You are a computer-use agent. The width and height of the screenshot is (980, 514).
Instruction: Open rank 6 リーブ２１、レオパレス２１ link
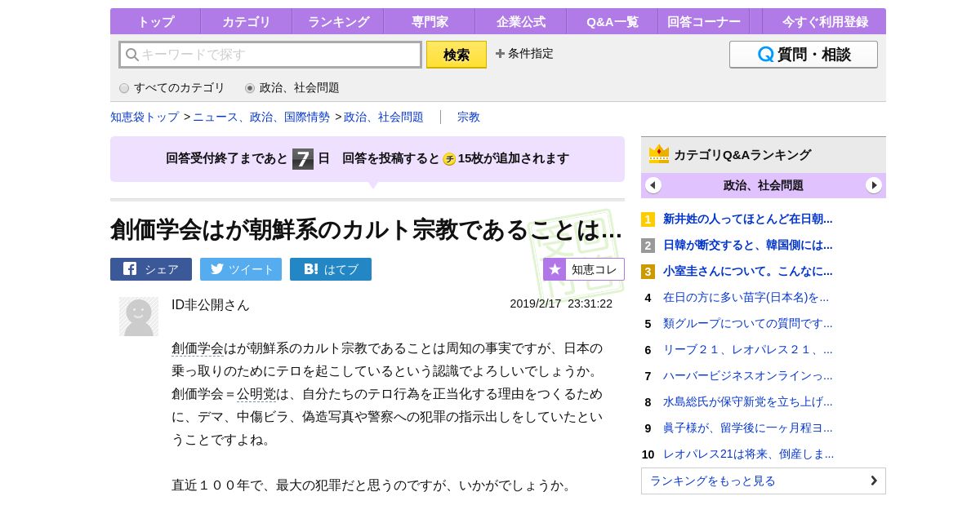point(748,349)
